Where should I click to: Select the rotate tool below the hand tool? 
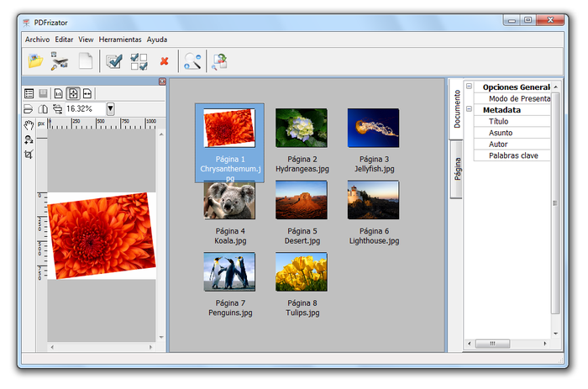click(29, 139)
